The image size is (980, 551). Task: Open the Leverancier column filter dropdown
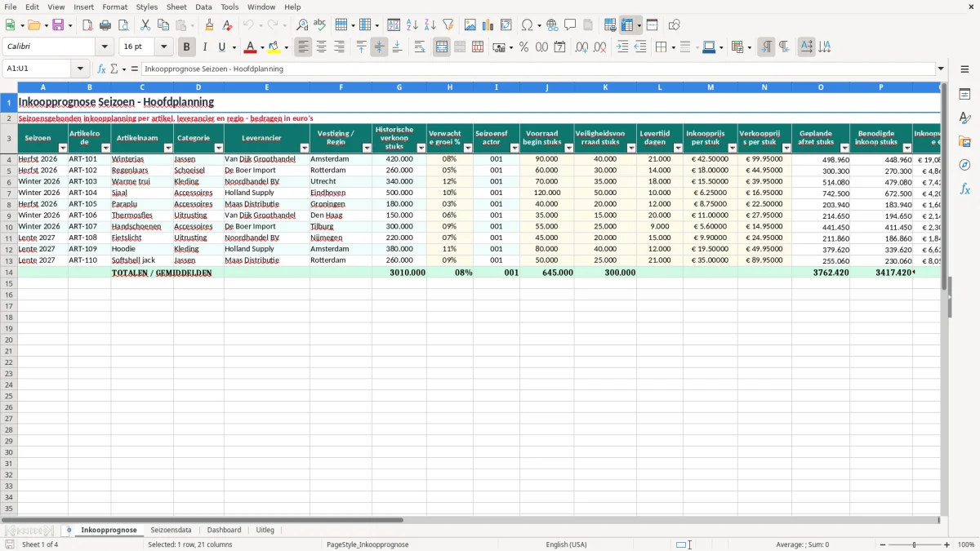pyautogui.click(x=305, y=149)
